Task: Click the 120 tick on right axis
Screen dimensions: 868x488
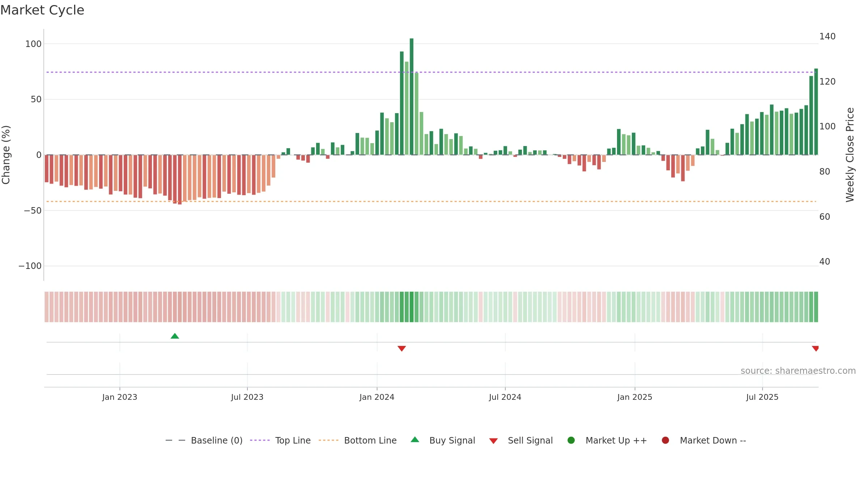Action: coord(827,82)
